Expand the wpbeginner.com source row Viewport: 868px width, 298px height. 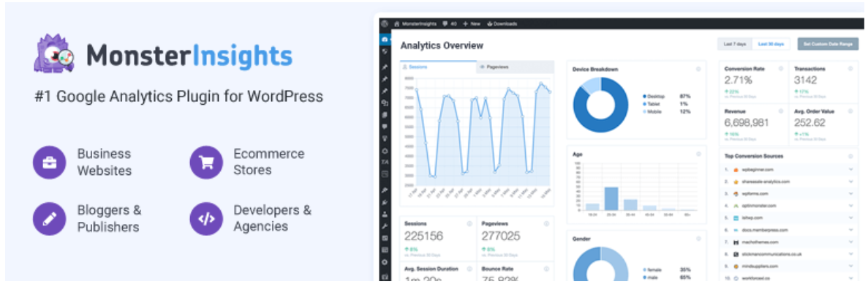851,169
